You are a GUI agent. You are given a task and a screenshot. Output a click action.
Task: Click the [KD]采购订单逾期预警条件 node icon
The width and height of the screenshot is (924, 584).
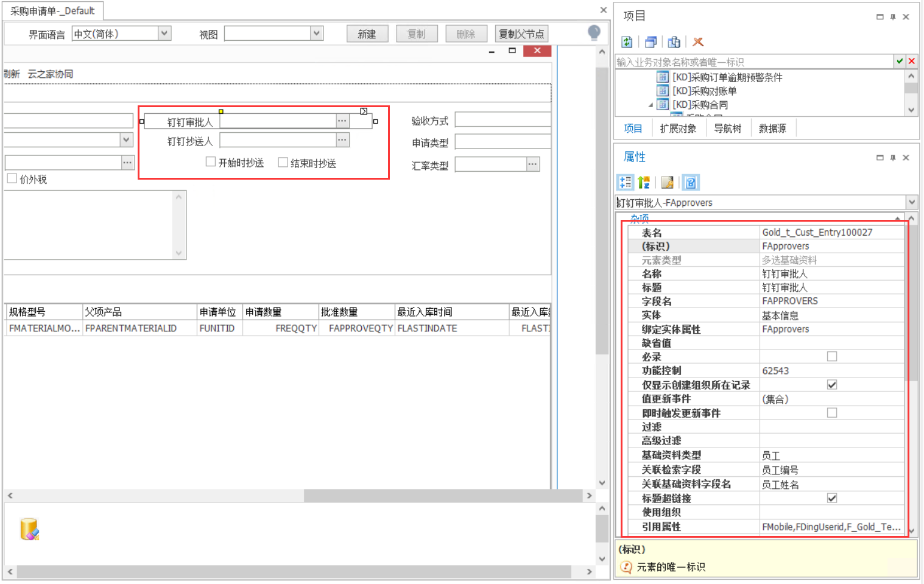[x=663, y=77]
